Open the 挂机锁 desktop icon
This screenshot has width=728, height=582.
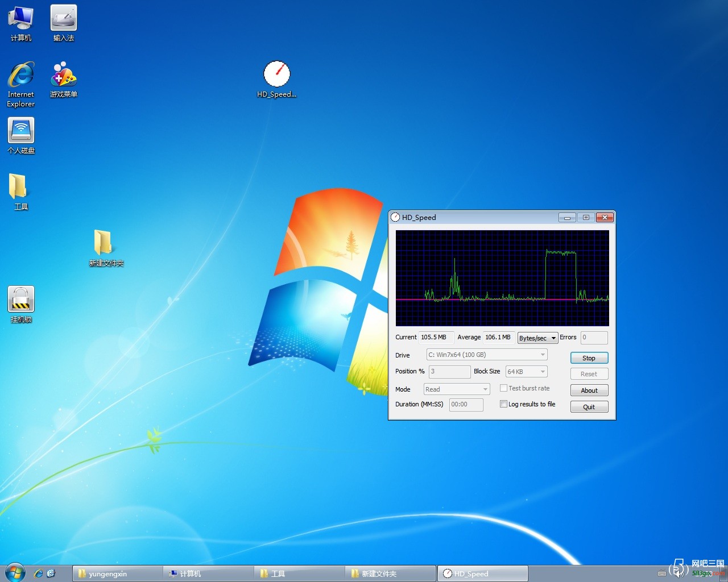coord(21,305)
